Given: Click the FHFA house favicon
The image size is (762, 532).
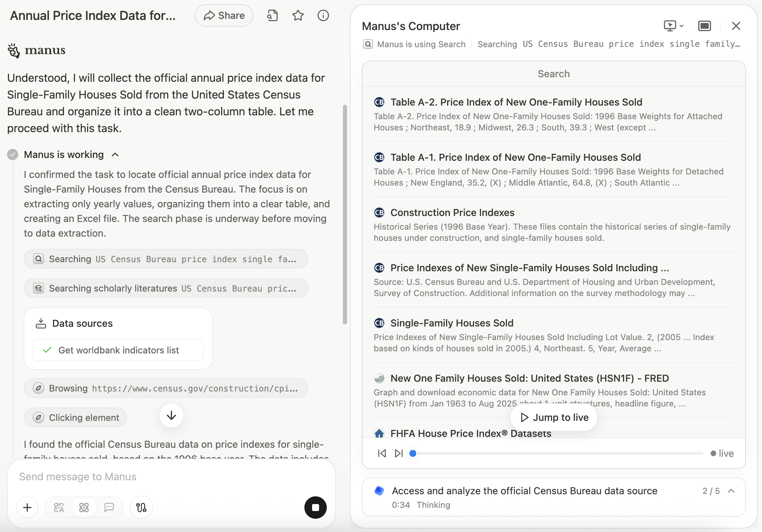Looking at the screenshot, I should [x=379, y=433].
